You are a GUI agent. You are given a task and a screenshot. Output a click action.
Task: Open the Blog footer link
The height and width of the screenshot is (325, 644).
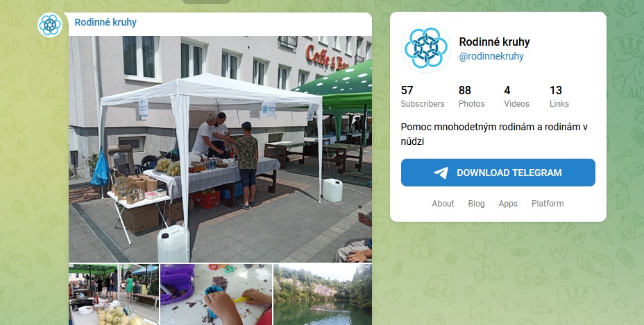coord(477,204)
